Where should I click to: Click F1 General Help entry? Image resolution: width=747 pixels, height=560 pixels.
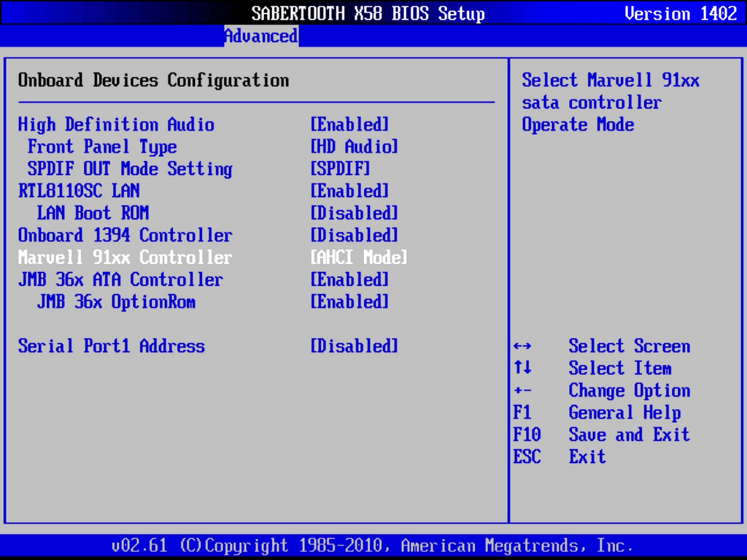click(597, 413)
